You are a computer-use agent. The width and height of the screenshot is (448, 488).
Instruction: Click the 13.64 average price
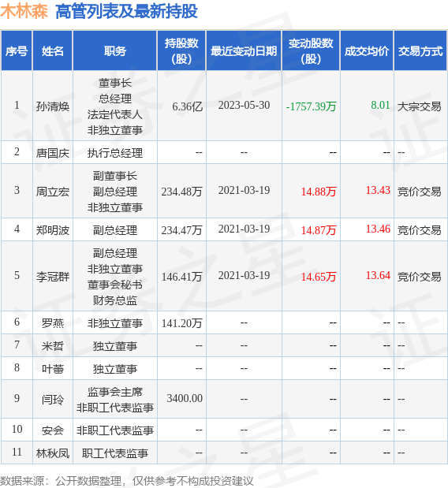pos(378,275)
